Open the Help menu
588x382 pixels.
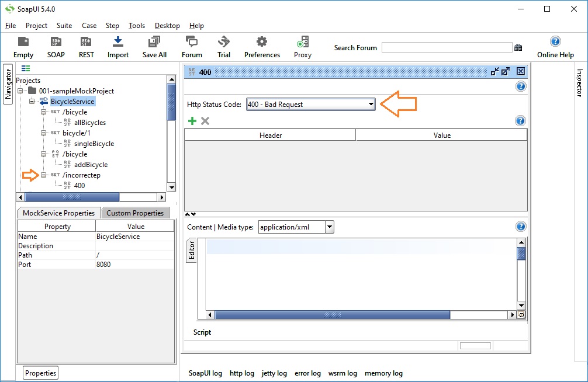pos(196,26)
